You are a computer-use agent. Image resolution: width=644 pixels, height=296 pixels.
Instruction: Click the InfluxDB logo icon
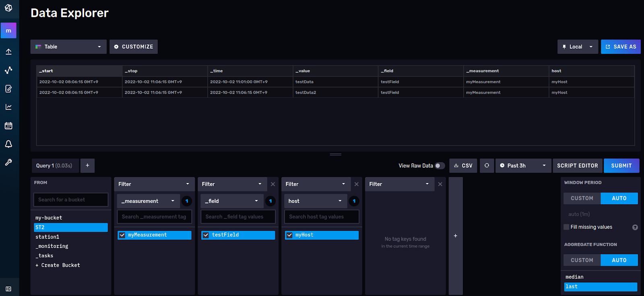coord(8,8)
